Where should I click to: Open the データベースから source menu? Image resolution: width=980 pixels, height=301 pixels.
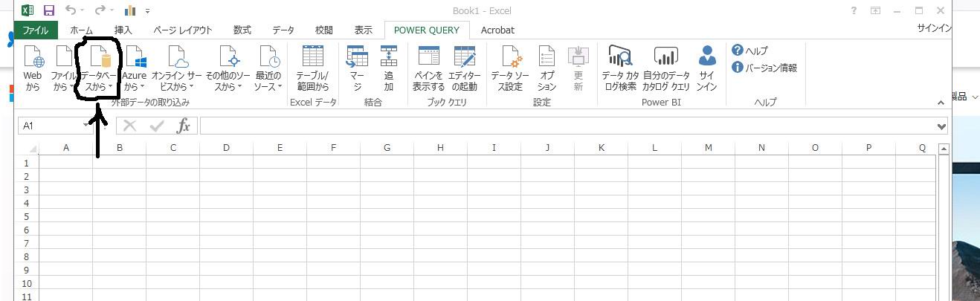click(x=97, y=68)
